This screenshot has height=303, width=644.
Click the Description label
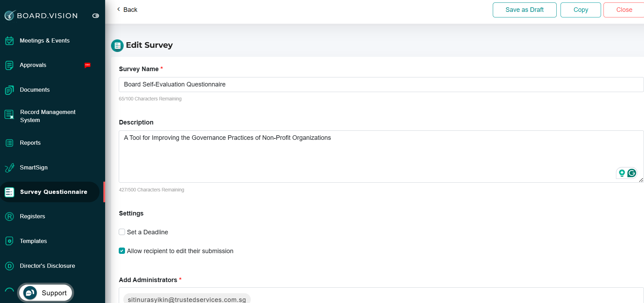coord(136,122)
